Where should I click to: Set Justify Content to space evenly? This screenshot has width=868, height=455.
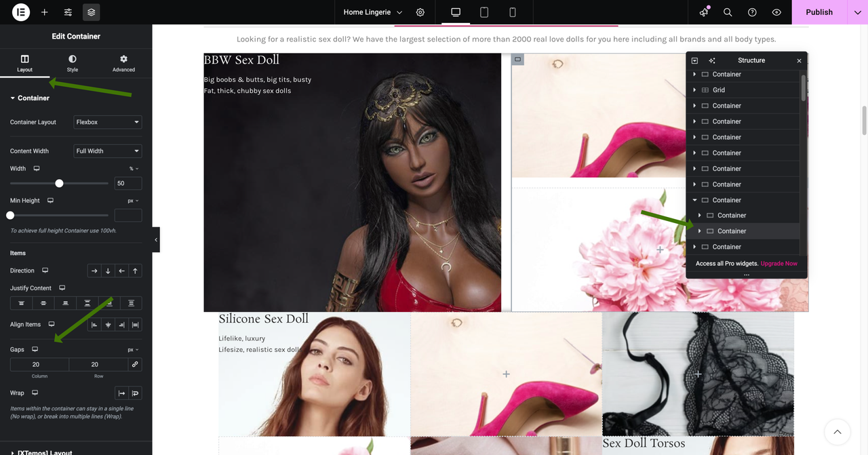[x=131, y=303]
